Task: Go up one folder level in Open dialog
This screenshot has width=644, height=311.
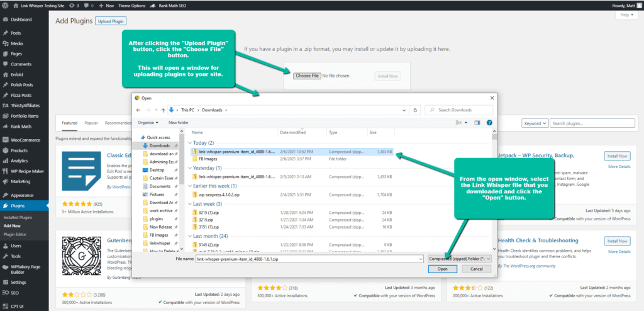Action: coord(162,110)
